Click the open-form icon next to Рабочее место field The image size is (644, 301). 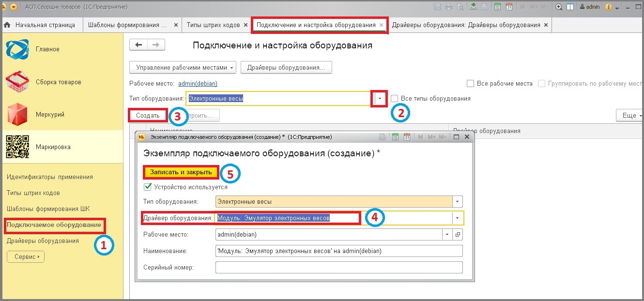(x=458, y=235)
